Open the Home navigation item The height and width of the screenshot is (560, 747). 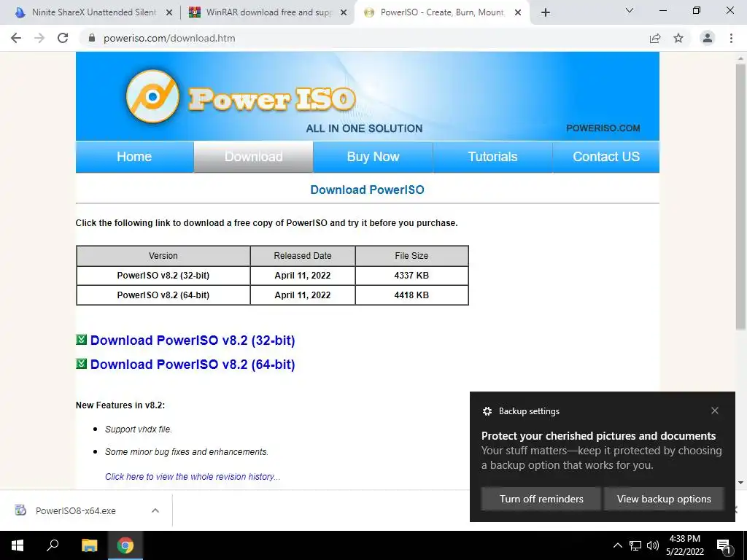(134, 157)
